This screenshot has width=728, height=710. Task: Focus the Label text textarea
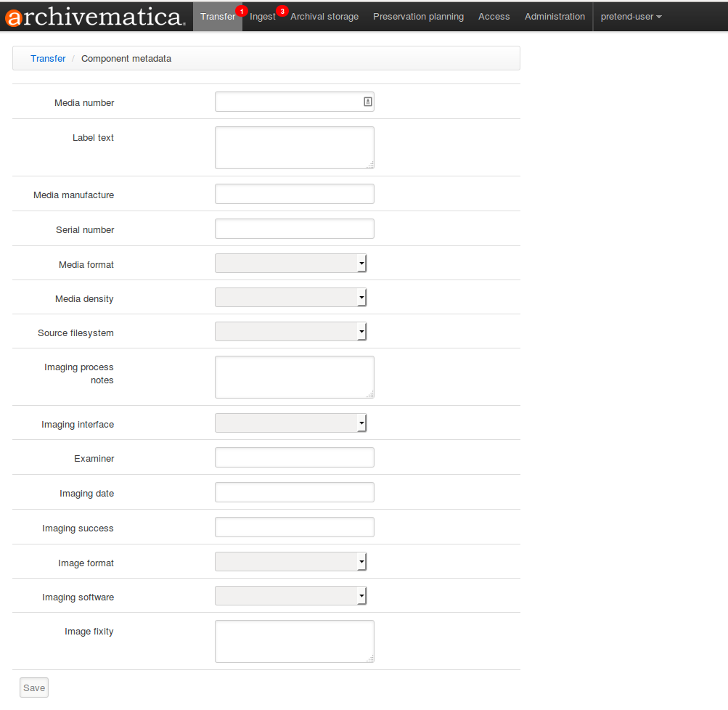[294, 147]
